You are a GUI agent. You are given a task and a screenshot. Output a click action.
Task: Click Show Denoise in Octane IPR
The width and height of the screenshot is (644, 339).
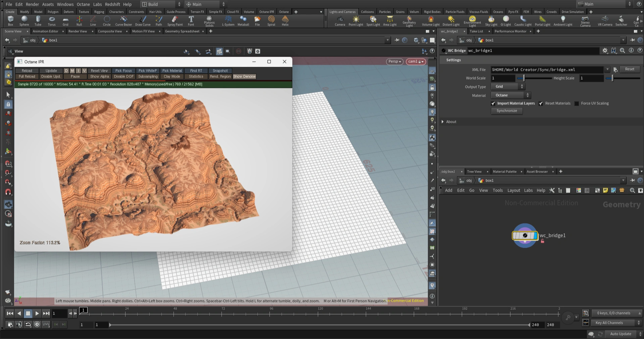[x=244, y=77]
